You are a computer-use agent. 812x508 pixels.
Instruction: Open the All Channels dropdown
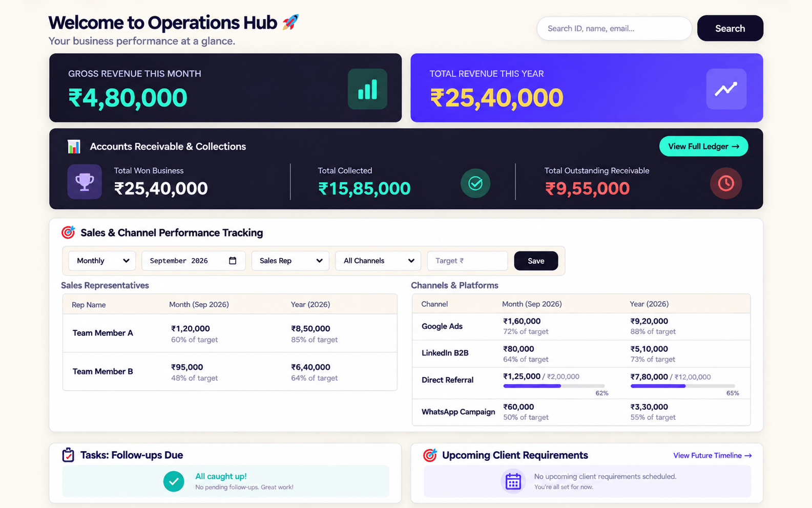pyautogui.click(x=378, y=261)
